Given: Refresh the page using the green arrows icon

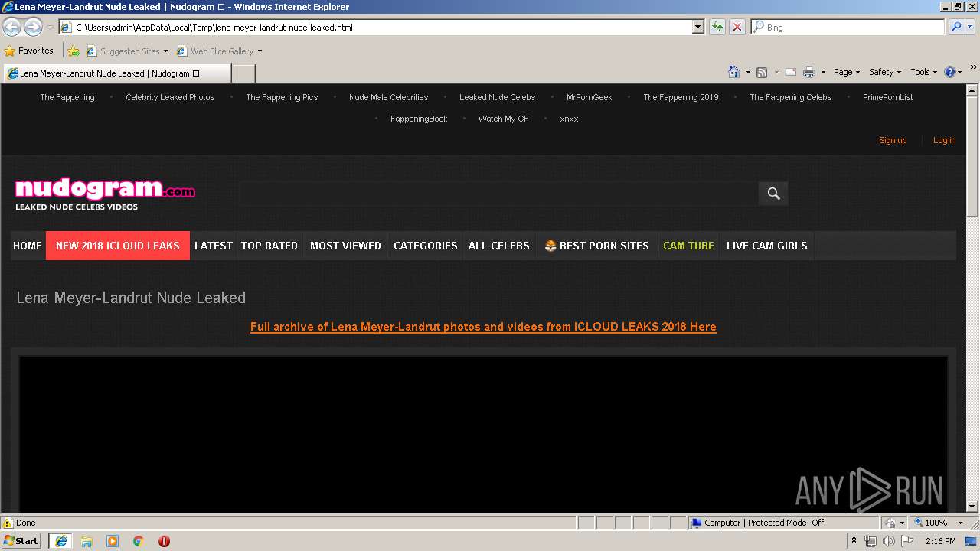Looking at the screenshot, I should pos(717,27).
